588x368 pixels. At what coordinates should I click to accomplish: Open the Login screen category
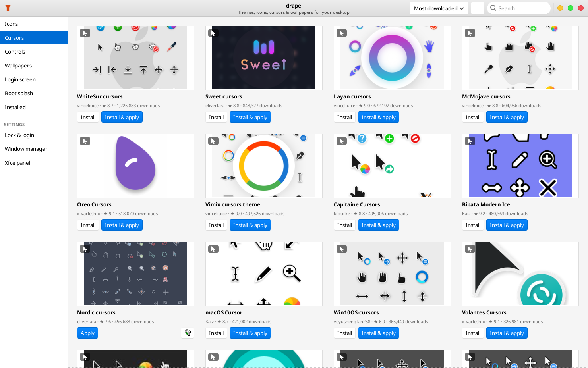coord(34,79)
